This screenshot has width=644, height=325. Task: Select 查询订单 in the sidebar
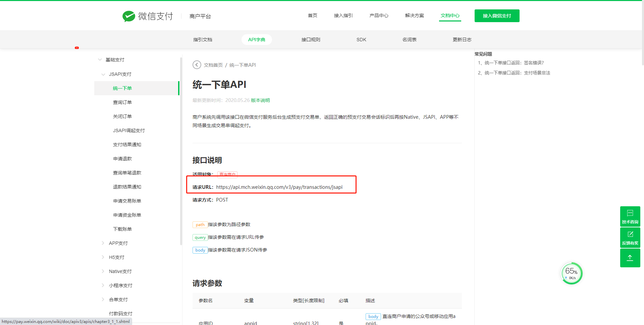pyautogui.click(x=122, y=102)
